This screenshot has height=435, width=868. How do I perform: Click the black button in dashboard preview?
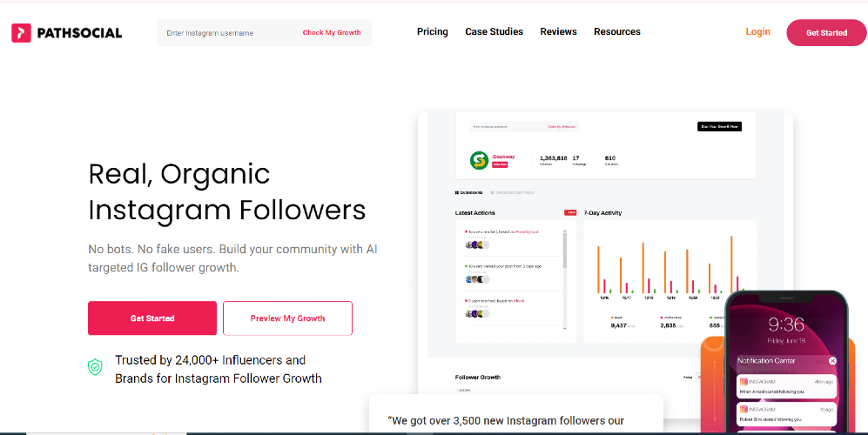719,127
